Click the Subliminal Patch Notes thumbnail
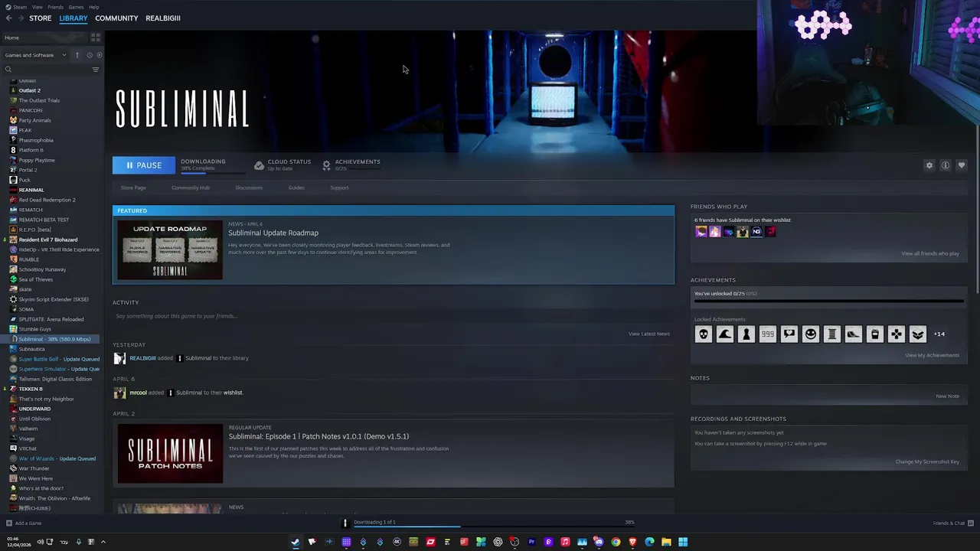The height and width of the screenshot is (551, 980). point(170,454)
